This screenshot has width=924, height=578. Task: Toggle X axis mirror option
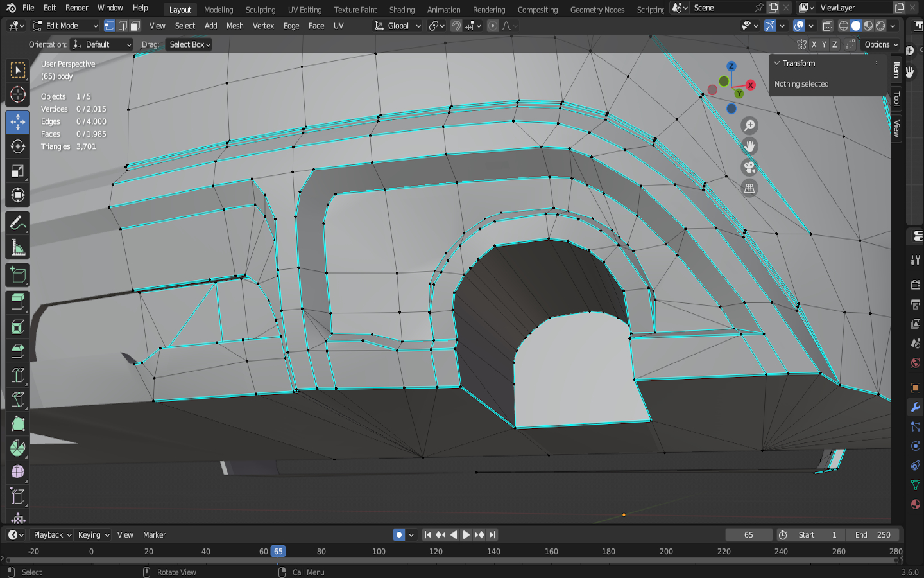click(814, 44)
